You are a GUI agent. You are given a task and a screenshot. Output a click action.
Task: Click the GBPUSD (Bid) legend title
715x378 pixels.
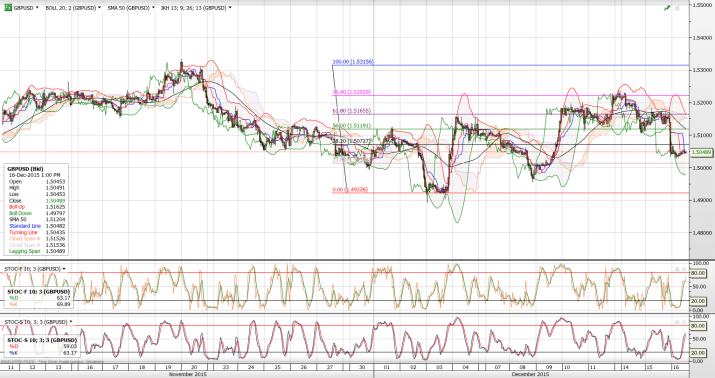[25, 169]
